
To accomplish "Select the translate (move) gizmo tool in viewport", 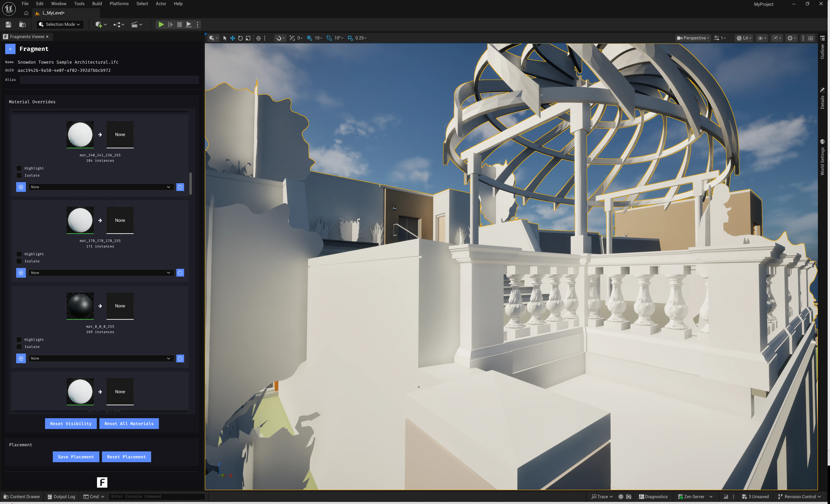I will [x=232, y=38].
